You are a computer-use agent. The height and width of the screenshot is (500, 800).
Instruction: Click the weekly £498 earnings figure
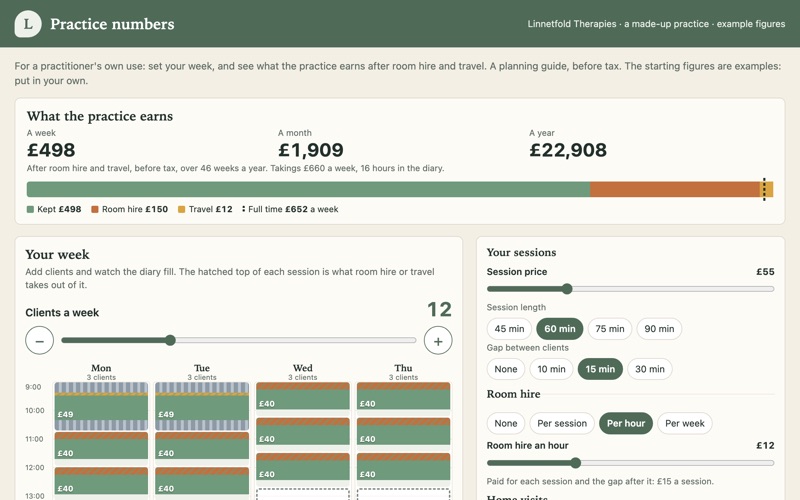tap(51, 150)
